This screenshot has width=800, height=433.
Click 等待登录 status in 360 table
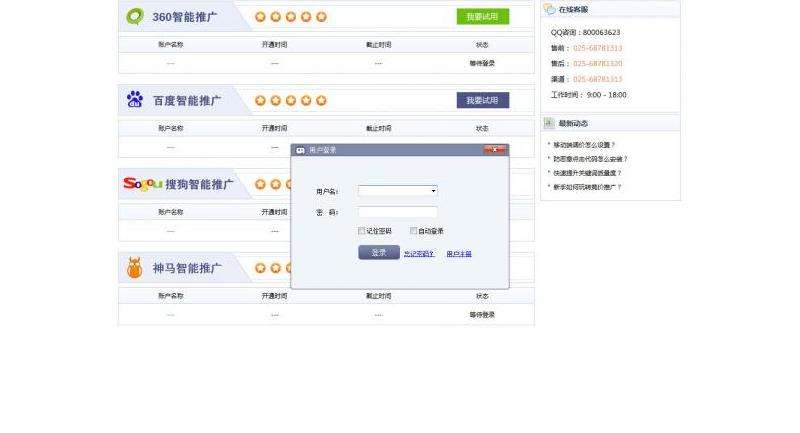tap(482, 63)
